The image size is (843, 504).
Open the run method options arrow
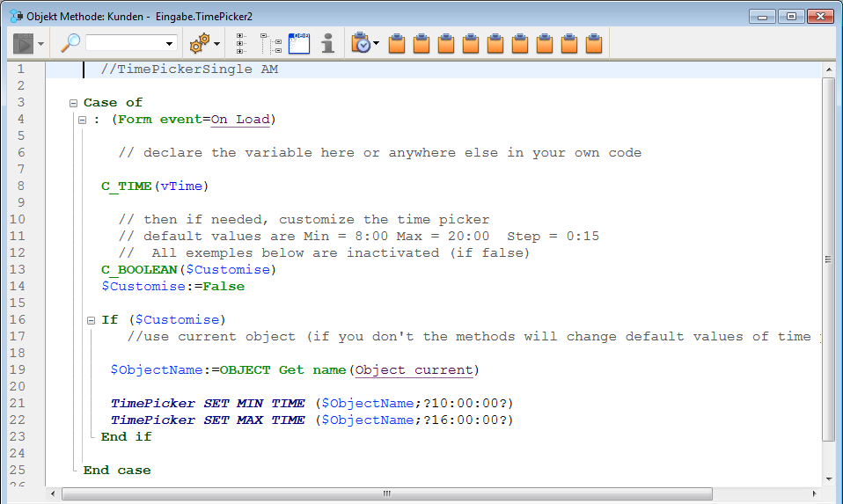[x=40, y=44]
